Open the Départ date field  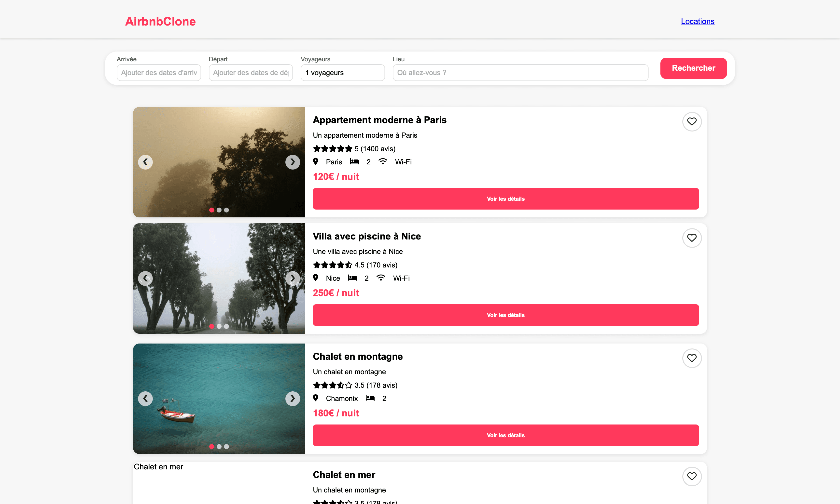251,73
